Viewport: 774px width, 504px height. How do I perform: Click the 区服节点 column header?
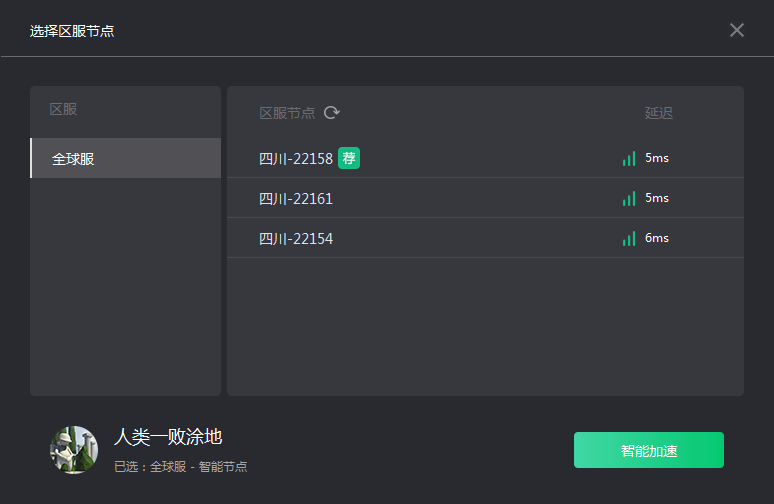pos(287,113)
